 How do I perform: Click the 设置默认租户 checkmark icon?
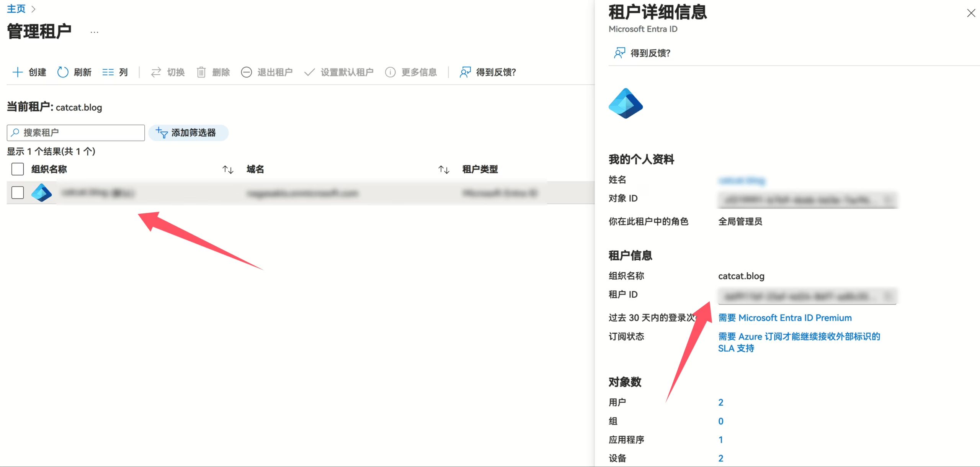(x=309, y=72)
